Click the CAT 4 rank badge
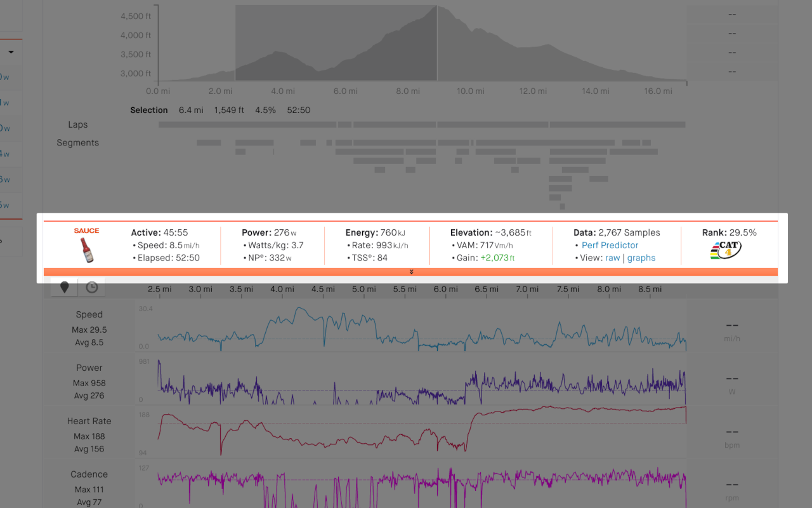Viewport: 812px width, 508px height. pyautogui.click(x=726, y=250)
